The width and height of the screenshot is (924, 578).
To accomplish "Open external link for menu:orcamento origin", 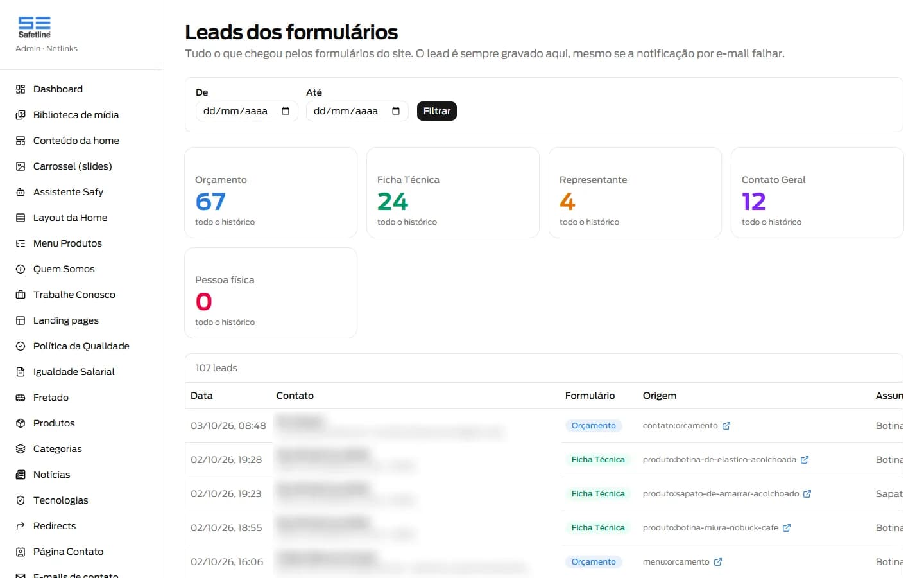I will (x=718, y=562).
